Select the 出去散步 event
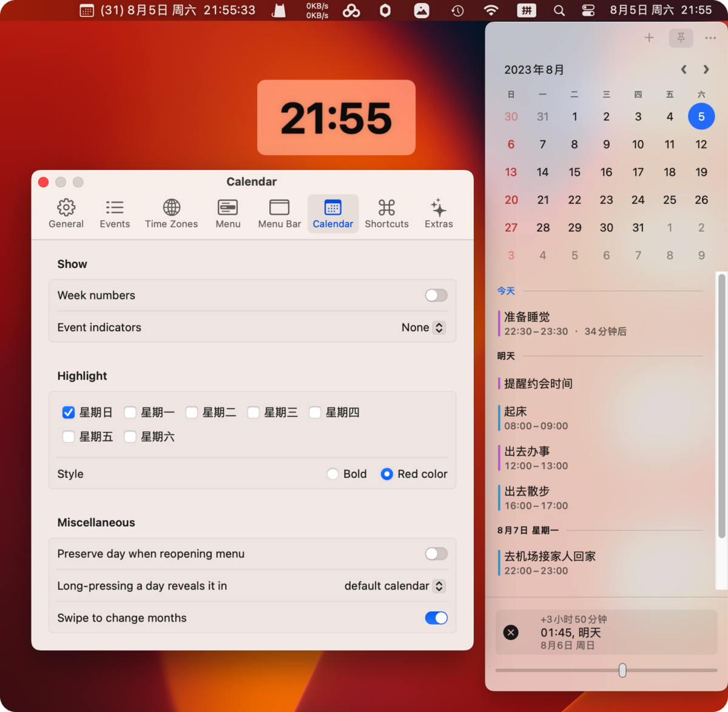 coord(601,499)
